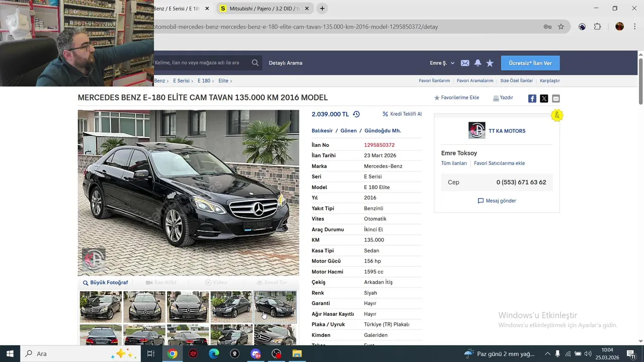Show hidden system tray icons

pyautogui.click(x=547, y=353)
